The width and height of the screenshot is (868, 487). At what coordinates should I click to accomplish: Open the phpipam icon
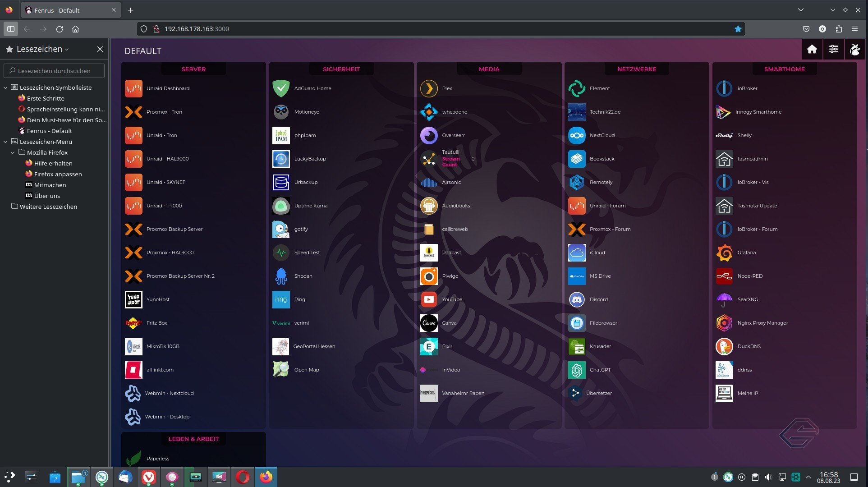click(x=281, y=135)
